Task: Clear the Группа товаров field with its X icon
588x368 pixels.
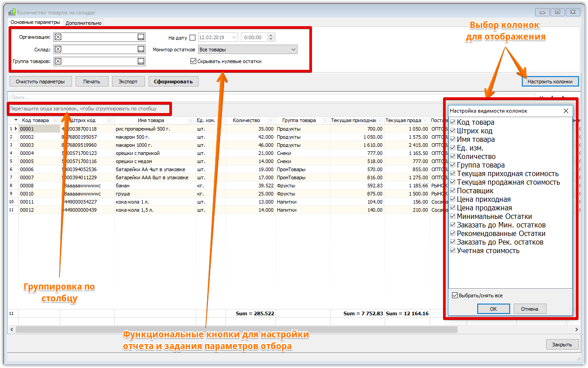Action: tap(58, 62)
